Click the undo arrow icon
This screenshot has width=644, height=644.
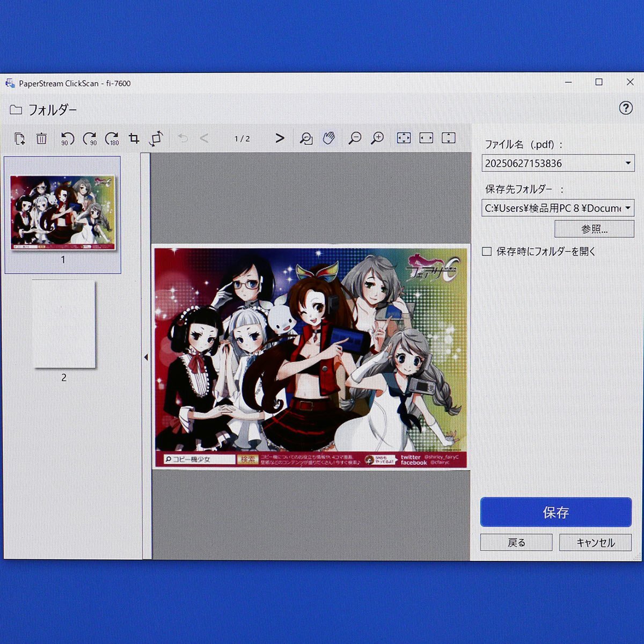coord(183,138)
